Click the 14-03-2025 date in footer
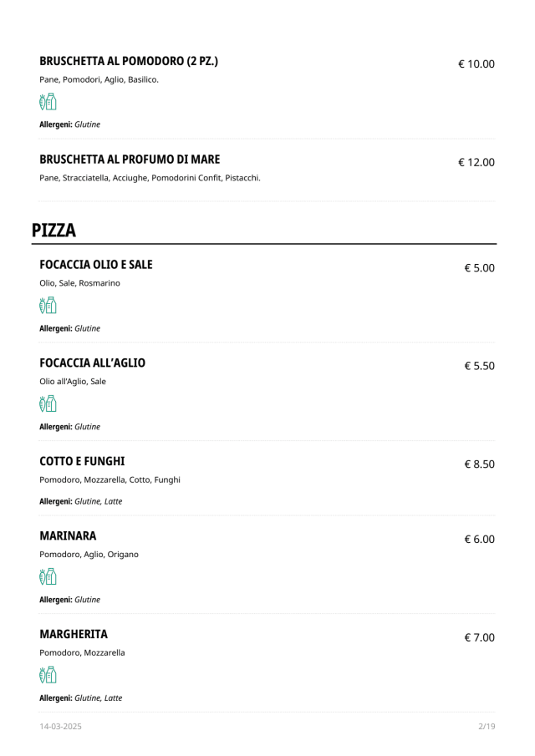The width and height of the screenshot is (535, 756). pyautogui.click(x=61, y=726)
